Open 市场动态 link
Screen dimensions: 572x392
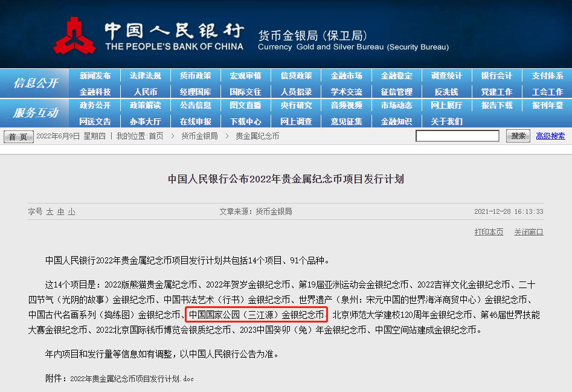point(396,105)
